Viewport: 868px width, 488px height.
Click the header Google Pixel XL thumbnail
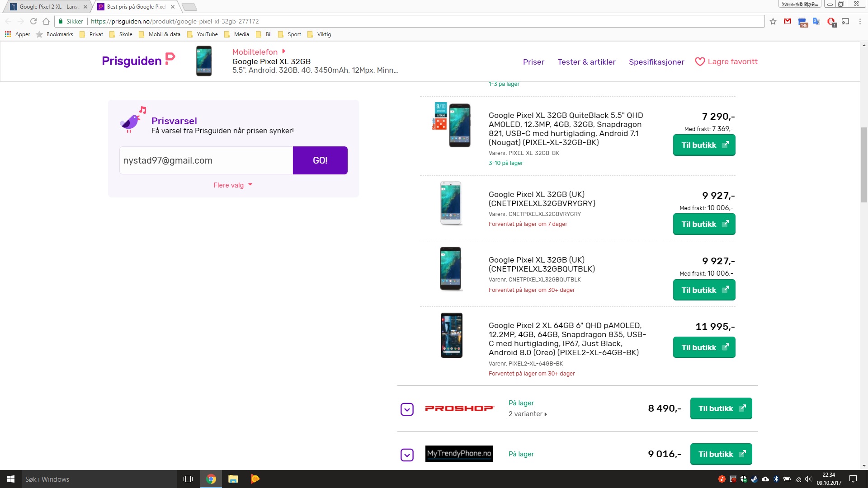[x=204, y=61]
